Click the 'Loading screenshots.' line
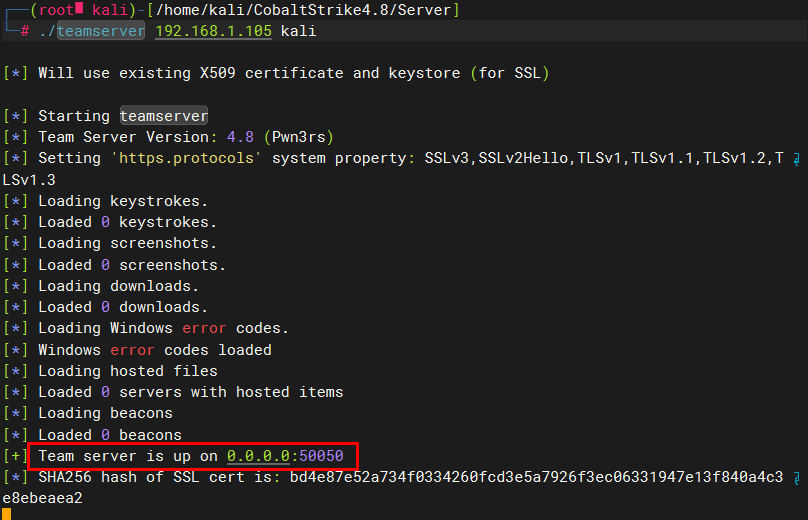 point(110,243)
